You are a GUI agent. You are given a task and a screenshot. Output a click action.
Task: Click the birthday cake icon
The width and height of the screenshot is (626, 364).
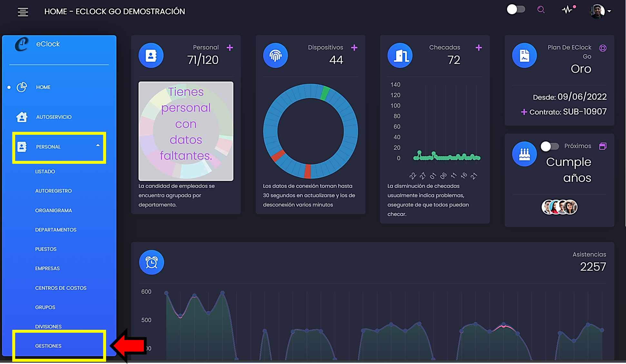[x=524, y=154]
